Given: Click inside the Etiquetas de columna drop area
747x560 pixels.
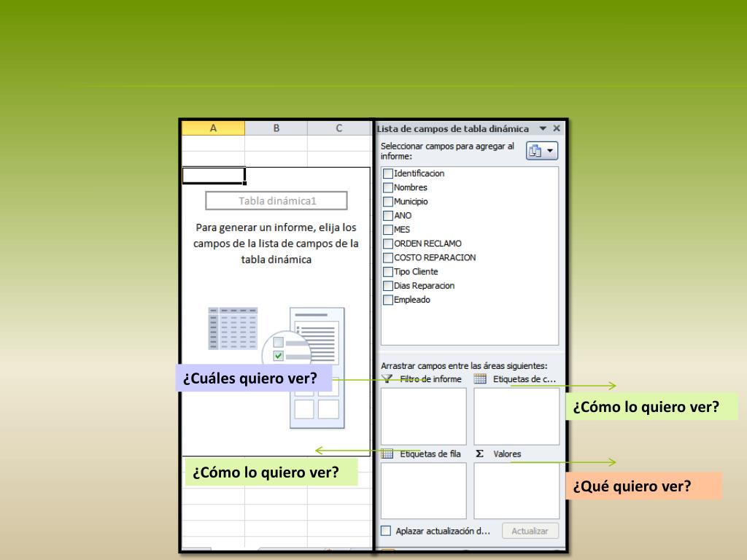Looking at the screenshot, I should pyautogui.click(x=516, y=416).
